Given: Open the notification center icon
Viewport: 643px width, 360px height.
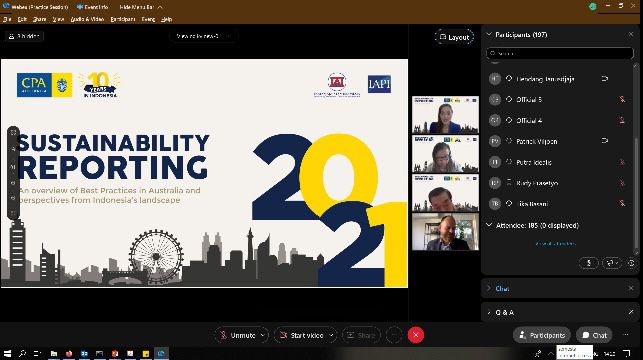Looking at the screenshot, I should pos(627,353).
